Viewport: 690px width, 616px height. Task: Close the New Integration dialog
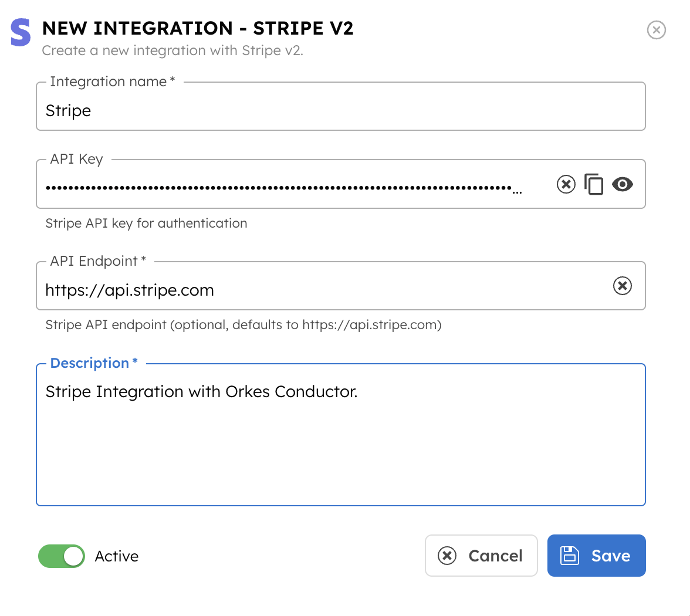point(656,30)
